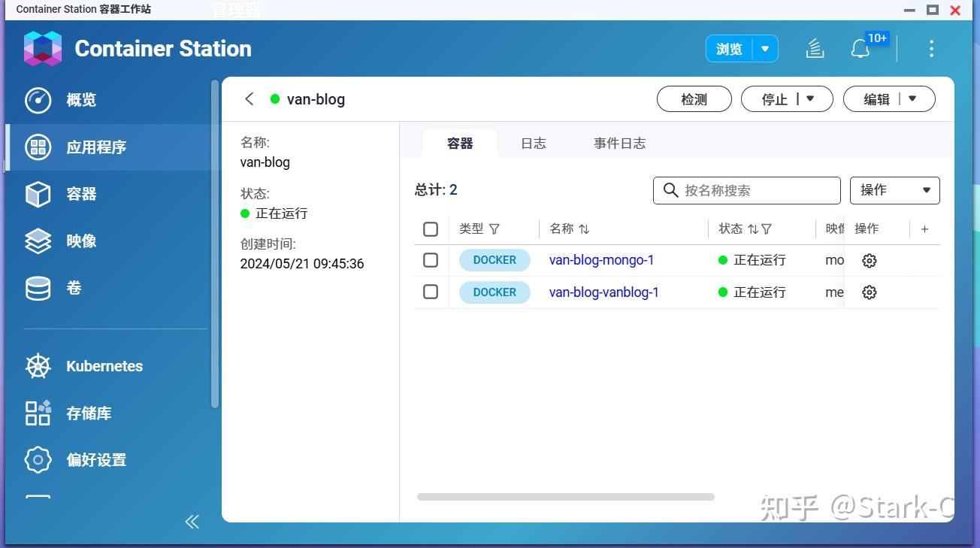Open the 操作 dropdown above the table
980x548 pixels.
click(x=894, y=190)
